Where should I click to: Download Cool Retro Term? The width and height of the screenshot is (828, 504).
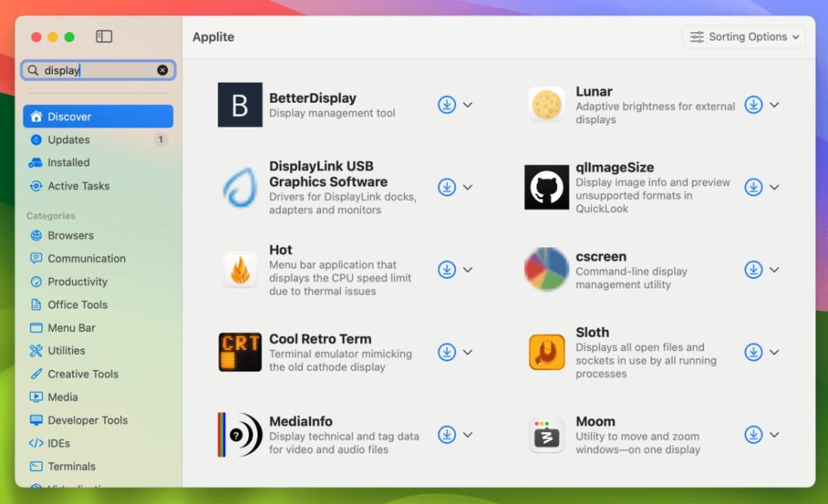(x=447, y=352)
